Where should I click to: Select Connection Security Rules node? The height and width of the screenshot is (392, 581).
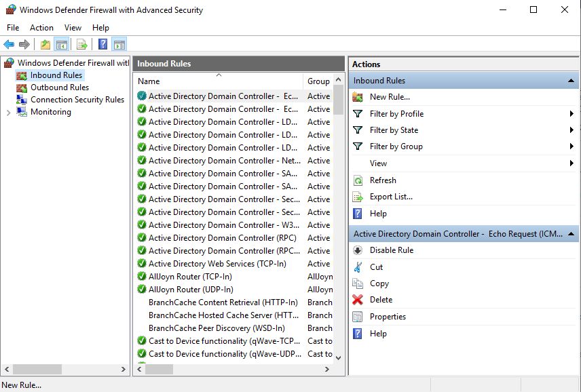click(x=77, y=100)
